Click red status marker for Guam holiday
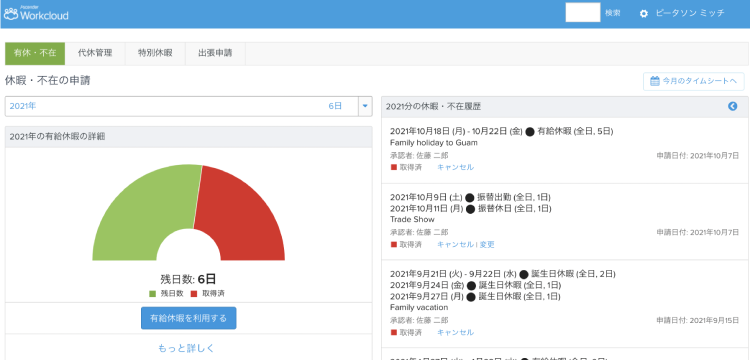The width and height of the screenshot is (750, 360). pyautogui.click(x=394, y=167)
